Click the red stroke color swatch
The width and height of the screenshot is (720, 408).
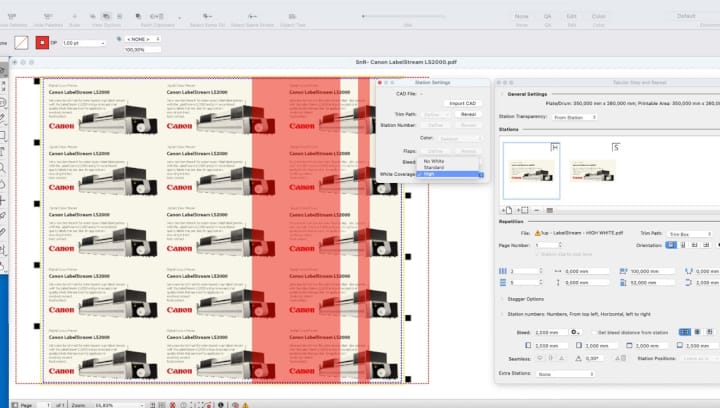(x=42, y=43)
